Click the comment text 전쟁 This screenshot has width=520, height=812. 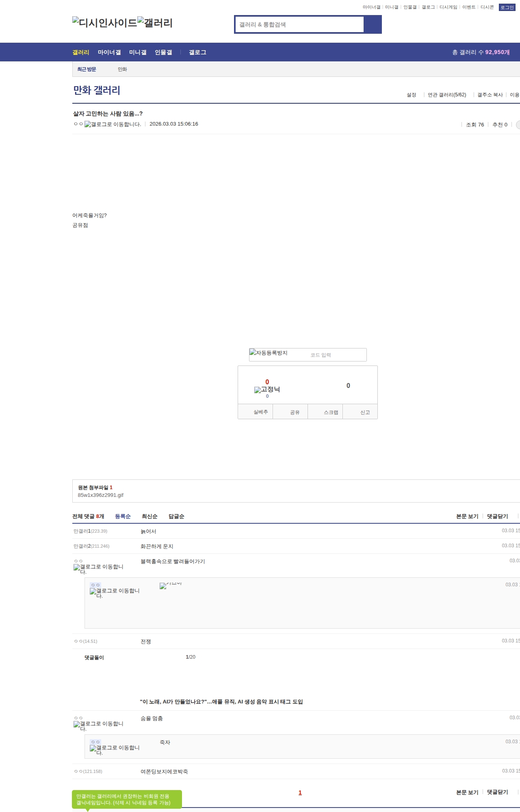point(146,642)
